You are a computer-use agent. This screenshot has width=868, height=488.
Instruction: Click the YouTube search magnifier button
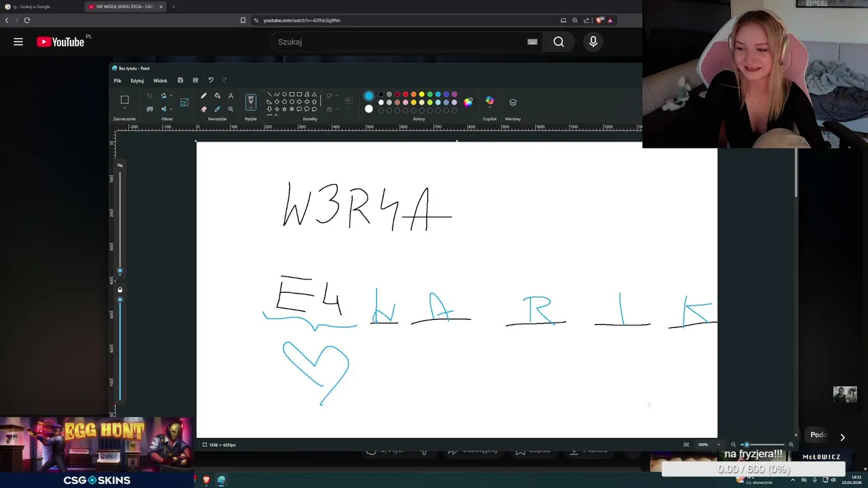[x=559, y=42]
